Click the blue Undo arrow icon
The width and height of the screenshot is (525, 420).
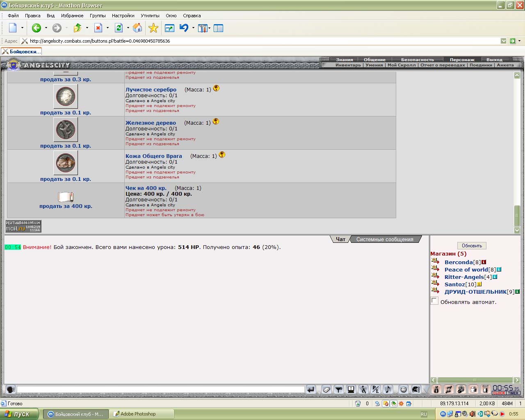(x=184, y=28)
